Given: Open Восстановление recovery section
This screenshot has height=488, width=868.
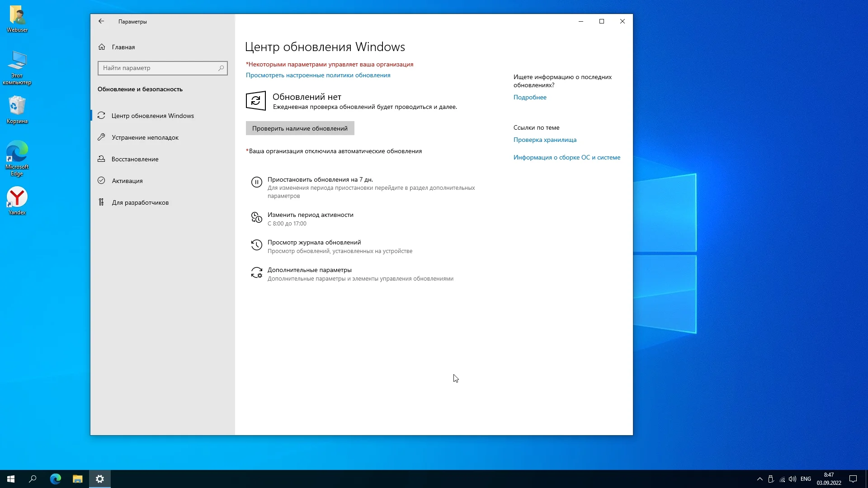Looking at the screenshot, I should click(135, 159).
